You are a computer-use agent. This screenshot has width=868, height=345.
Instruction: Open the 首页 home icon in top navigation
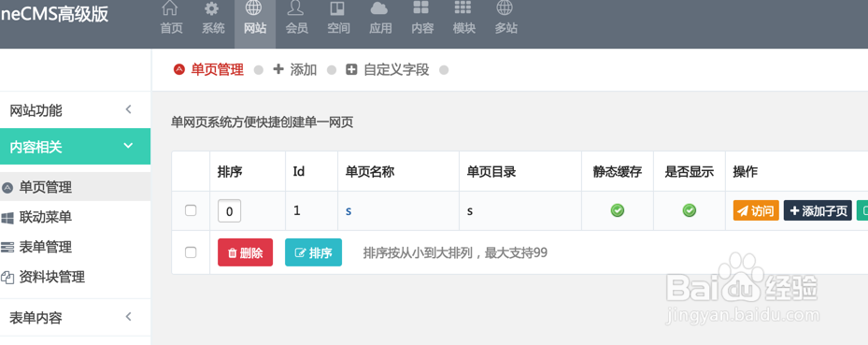coord(171,19)
